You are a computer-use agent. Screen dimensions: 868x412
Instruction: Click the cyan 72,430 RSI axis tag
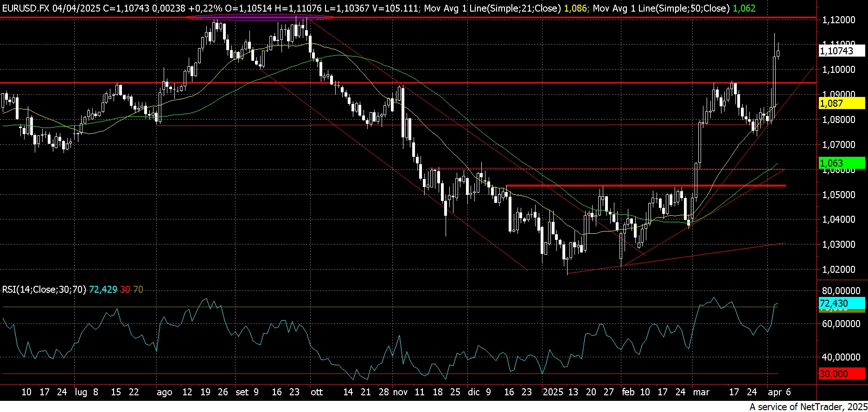(842, 303)
